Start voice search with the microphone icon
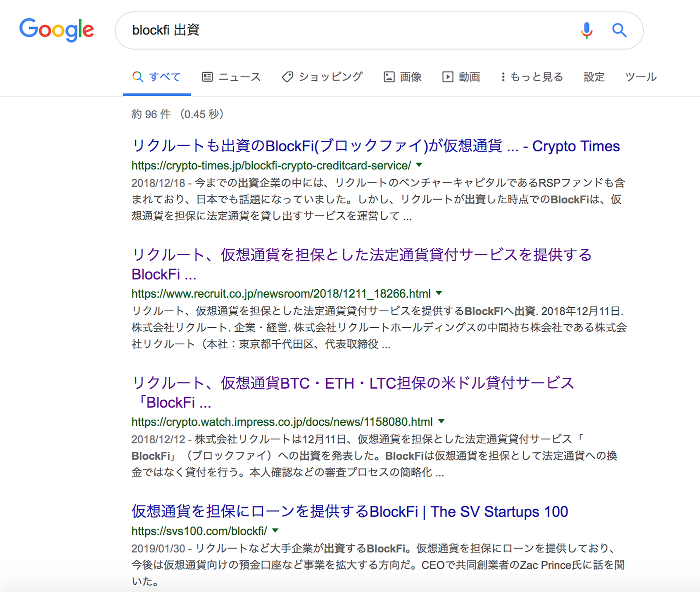700x592 pixels. 586,31
